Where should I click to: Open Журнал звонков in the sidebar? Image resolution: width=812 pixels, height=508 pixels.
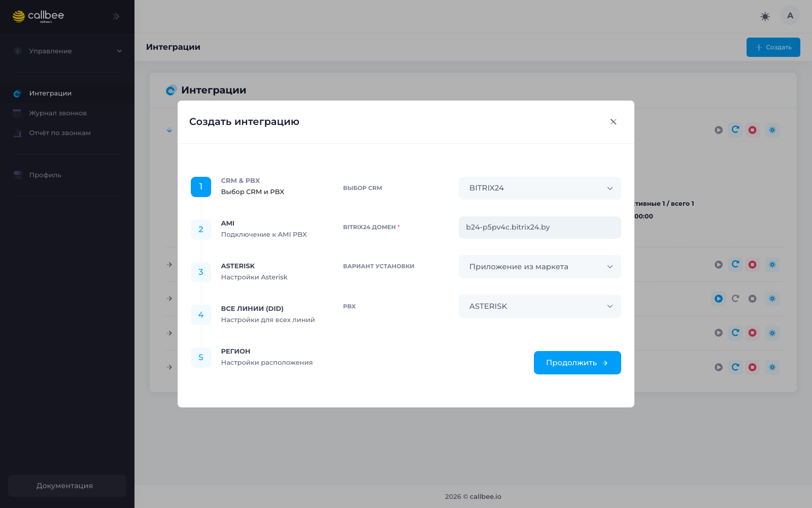[67, 113]
